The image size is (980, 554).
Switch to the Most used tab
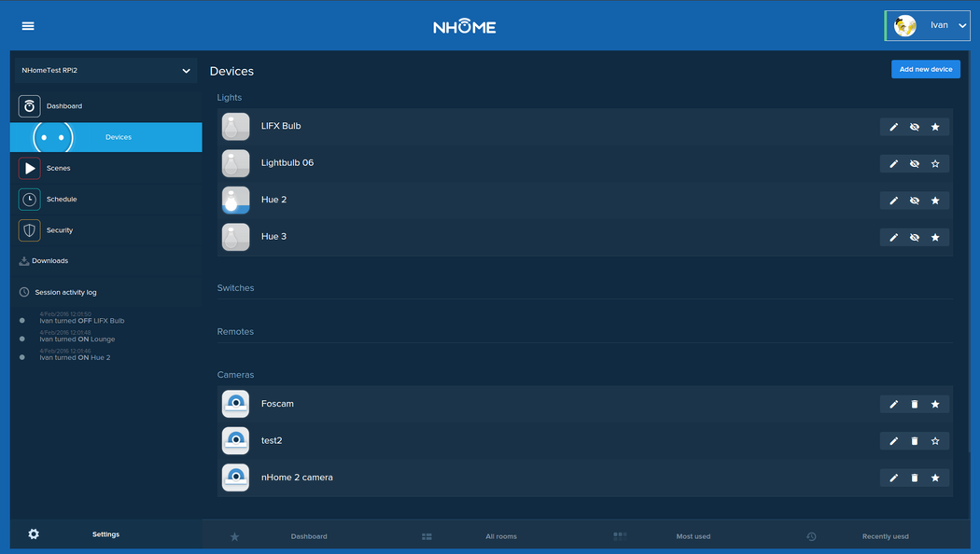[x=693, y=536]
